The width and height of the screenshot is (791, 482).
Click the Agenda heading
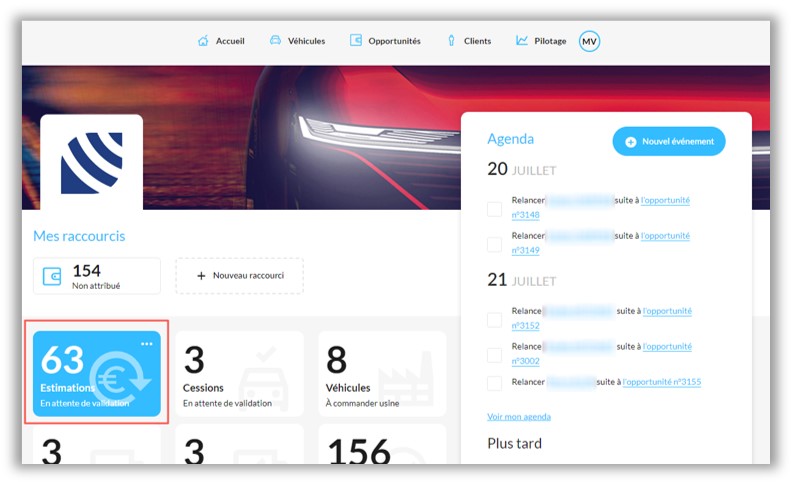click(511, 139)
